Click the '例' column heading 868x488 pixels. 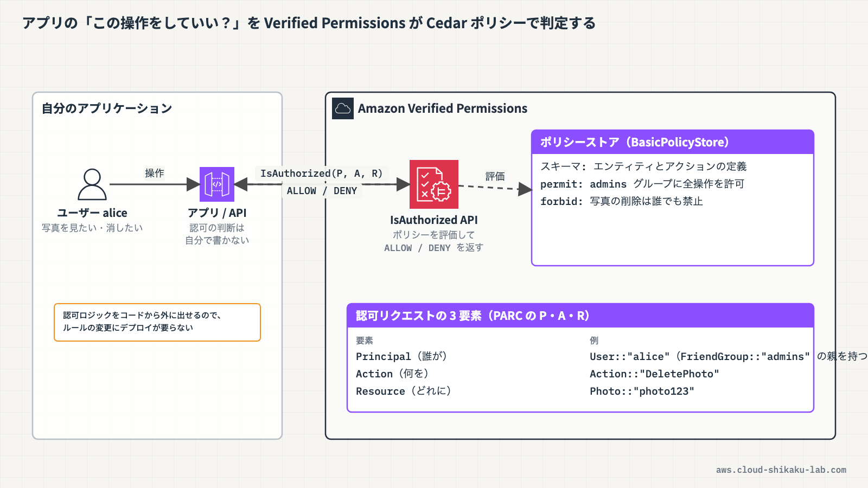(x=594, y=341)
